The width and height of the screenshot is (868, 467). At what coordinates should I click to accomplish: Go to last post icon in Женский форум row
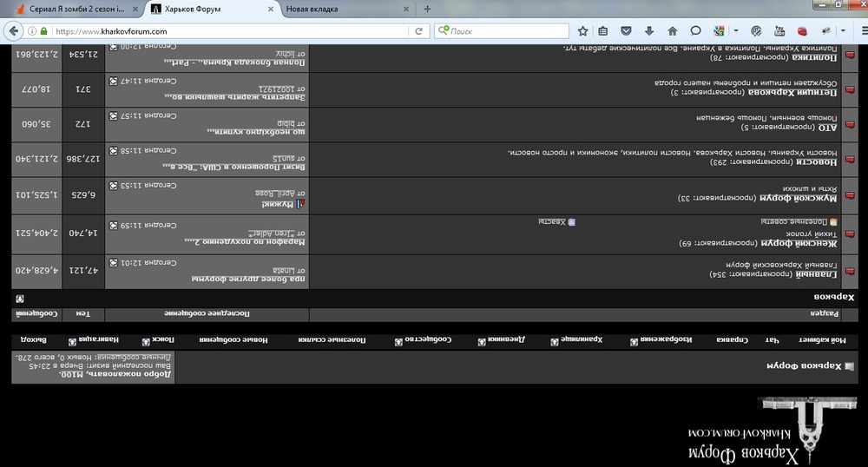[113, 226]
